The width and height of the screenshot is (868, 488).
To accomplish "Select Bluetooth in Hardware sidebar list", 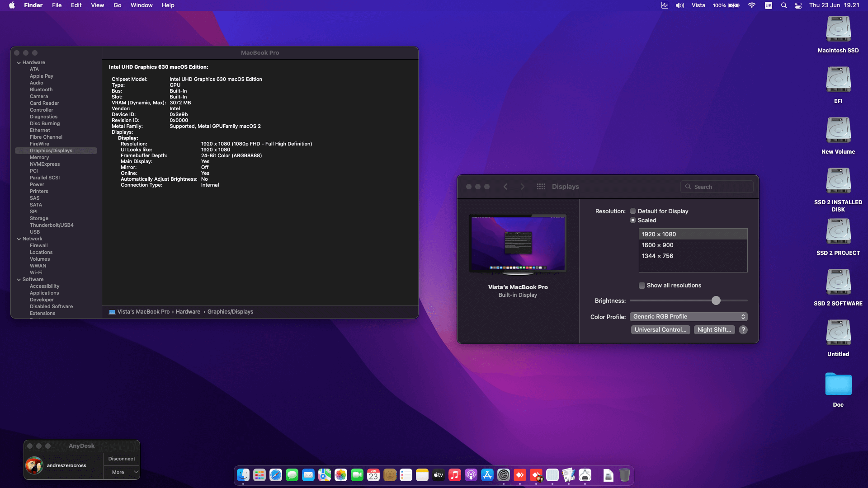I will 41,90.
